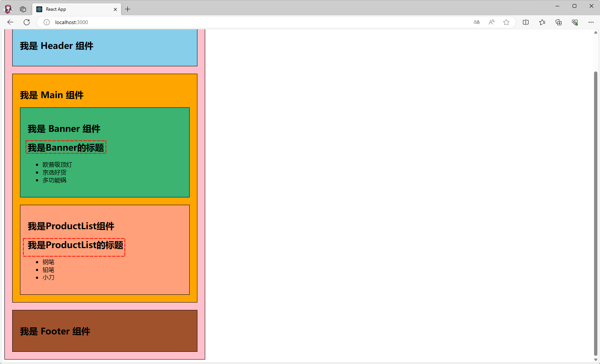Focus the localhost:3000 address bar

pos(259,22)
